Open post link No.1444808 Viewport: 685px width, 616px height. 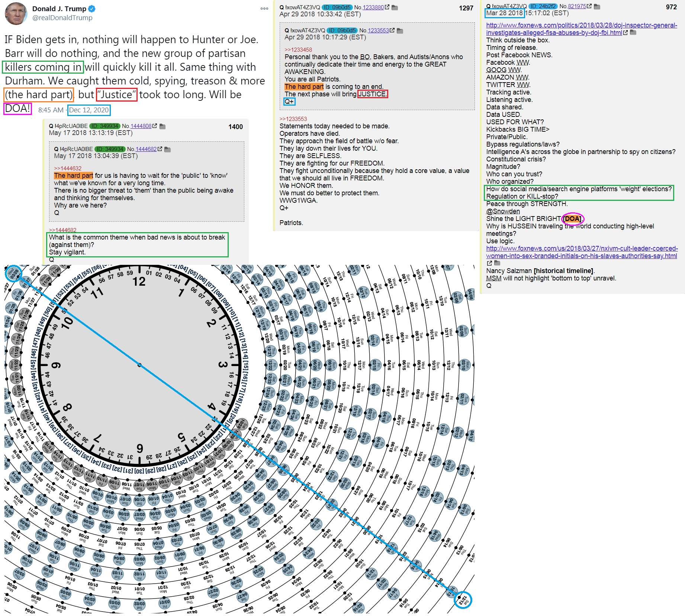click(x=141, y=126)
